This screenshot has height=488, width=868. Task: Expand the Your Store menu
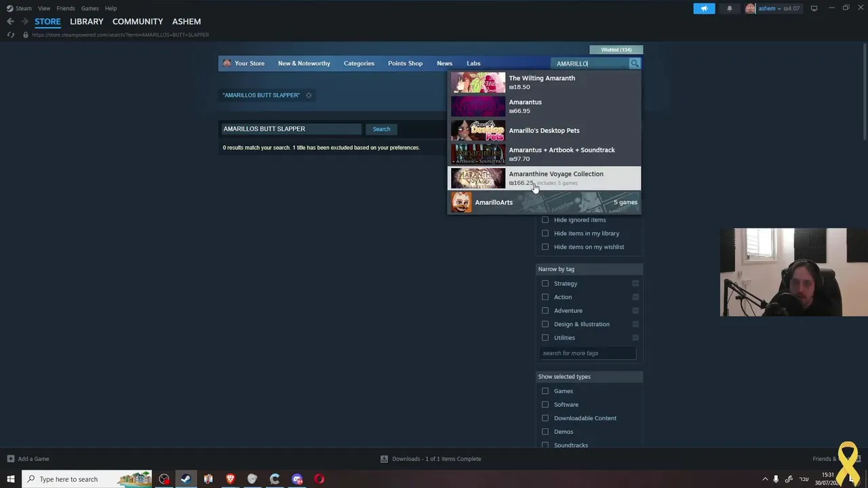coord(250,64)
